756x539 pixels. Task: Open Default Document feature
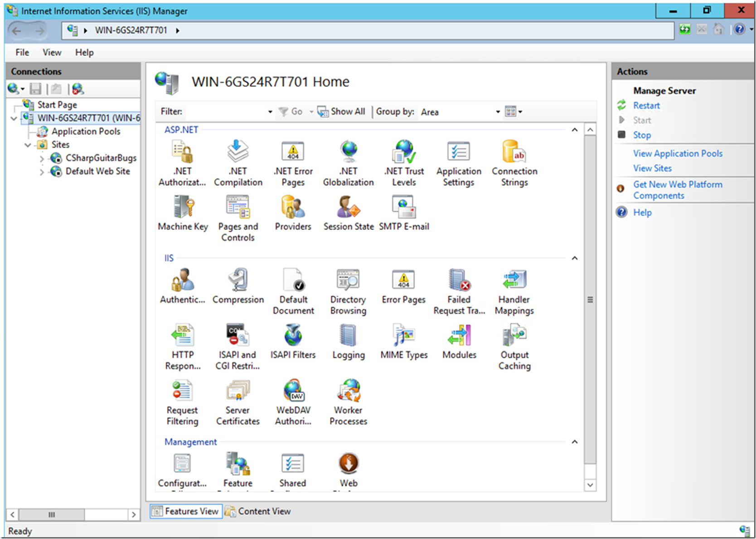[293, 292]
